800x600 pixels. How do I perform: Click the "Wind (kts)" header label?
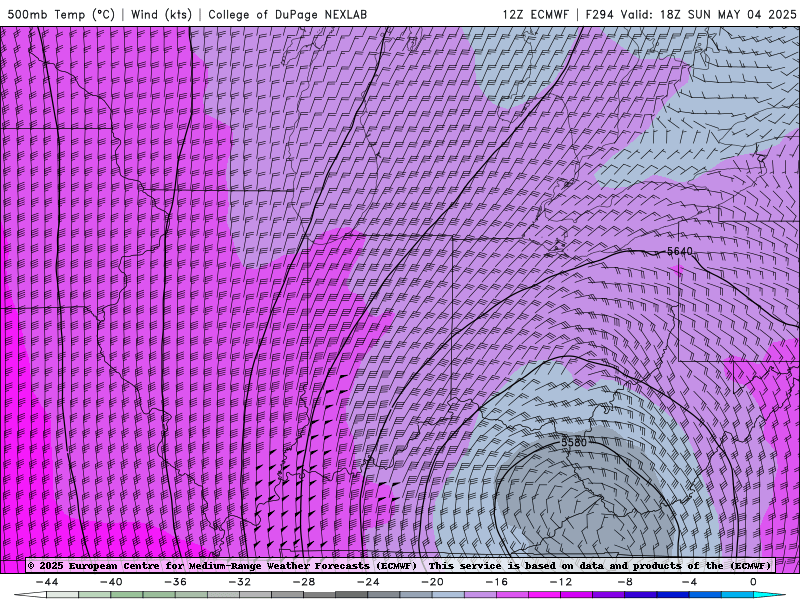(161, 14)
